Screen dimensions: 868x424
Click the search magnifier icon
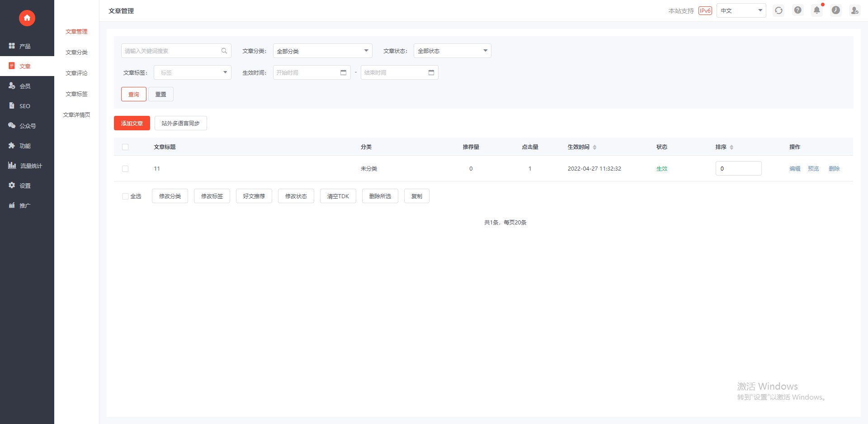224,51
